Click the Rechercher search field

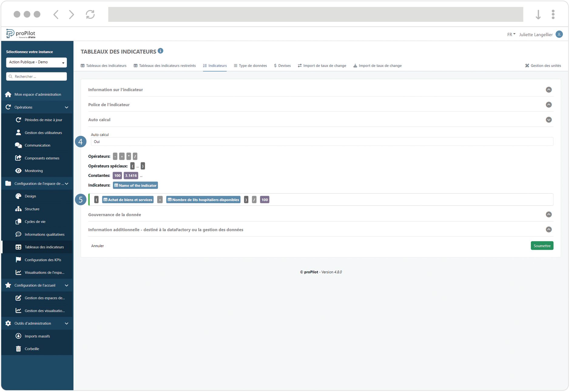click(x=36, y=76)
